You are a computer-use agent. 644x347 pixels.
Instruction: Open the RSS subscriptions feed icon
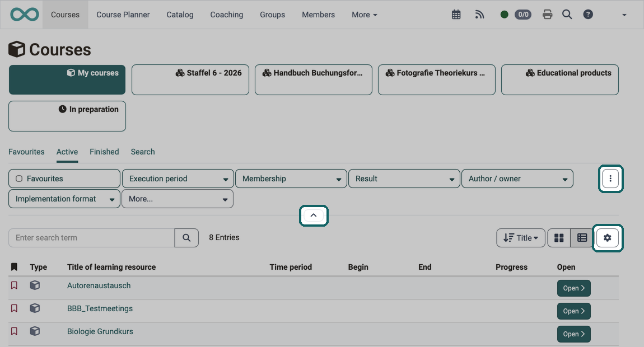[480, 15]
